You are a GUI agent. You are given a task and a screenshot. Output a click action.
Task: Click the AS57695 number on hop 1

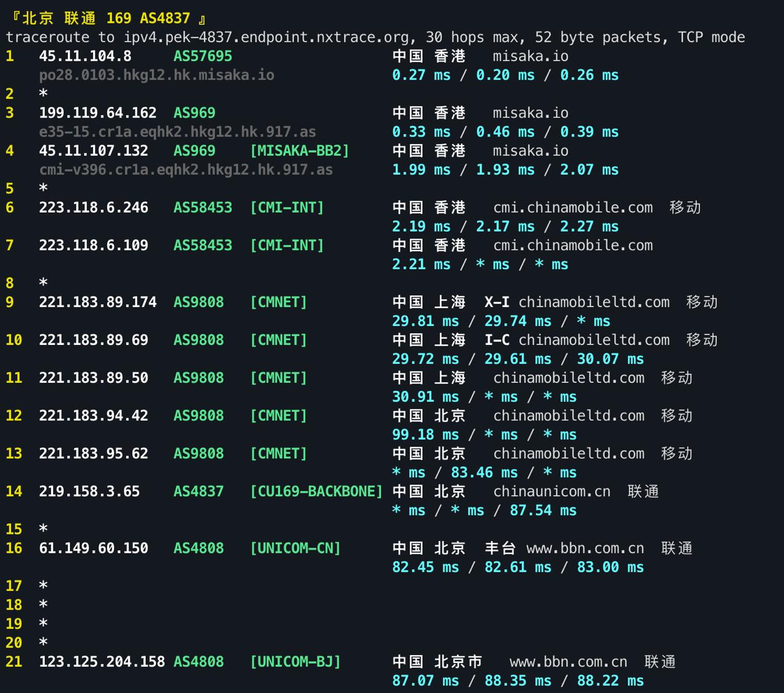coord(203,56)
